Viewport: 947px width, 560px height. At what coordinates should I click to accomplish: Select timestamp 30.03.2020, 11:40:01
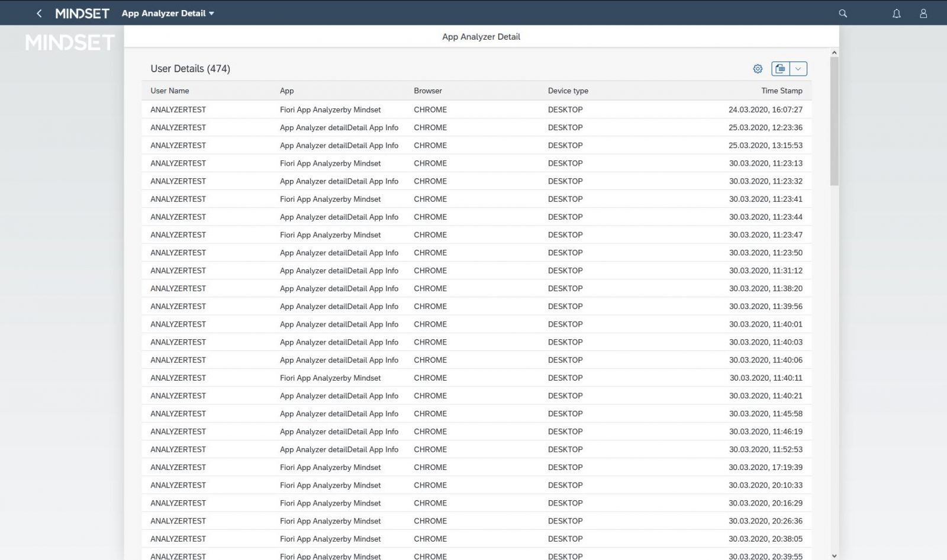pos(766,324)
